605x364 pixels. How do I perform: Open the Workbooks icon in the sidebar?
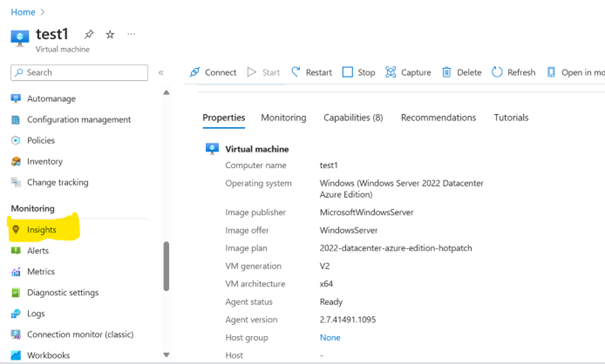(x=16, y=355)
